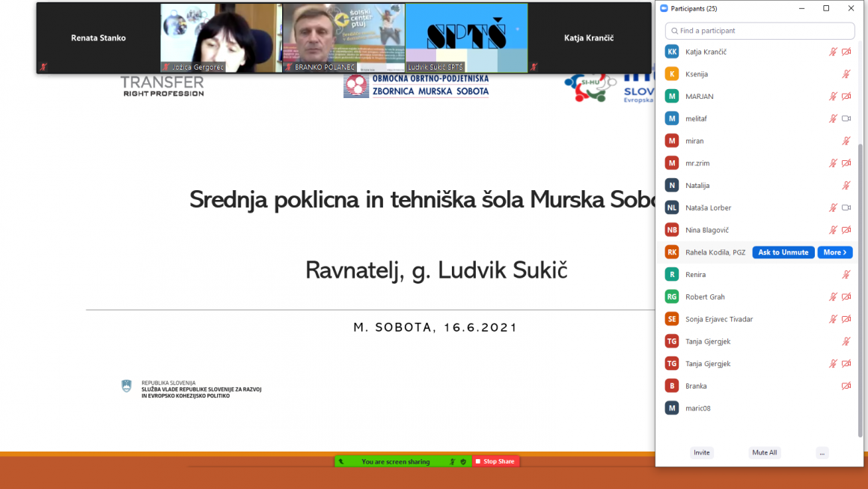Viewport: 868px width, 489px height.
Task: Click the muted mic icon on the screen sharing bar
Action: pyautogui.click(x=453, y=461)
